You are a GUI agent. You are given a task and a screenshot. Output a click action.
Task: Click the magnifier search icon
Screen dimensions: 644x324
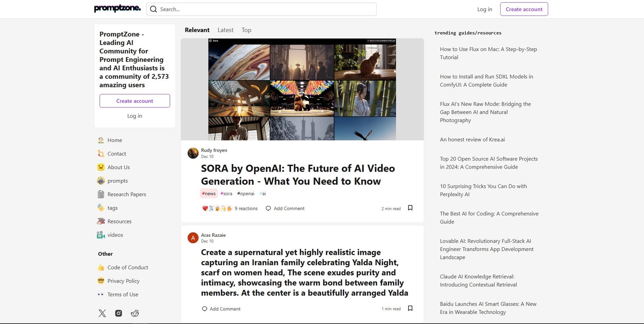click(153, 9)
